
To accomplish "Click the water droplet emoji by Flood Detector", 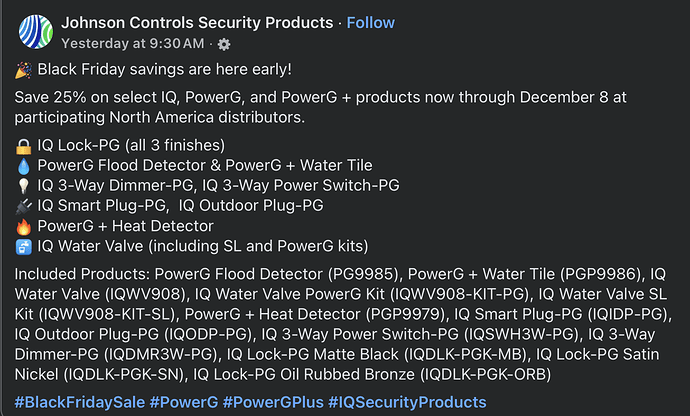I will [x=23, y=164].
